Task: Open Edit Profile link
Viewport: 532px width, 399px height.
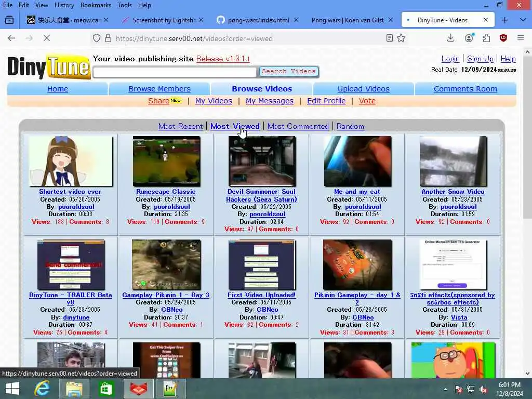Action: click(326, 101)
